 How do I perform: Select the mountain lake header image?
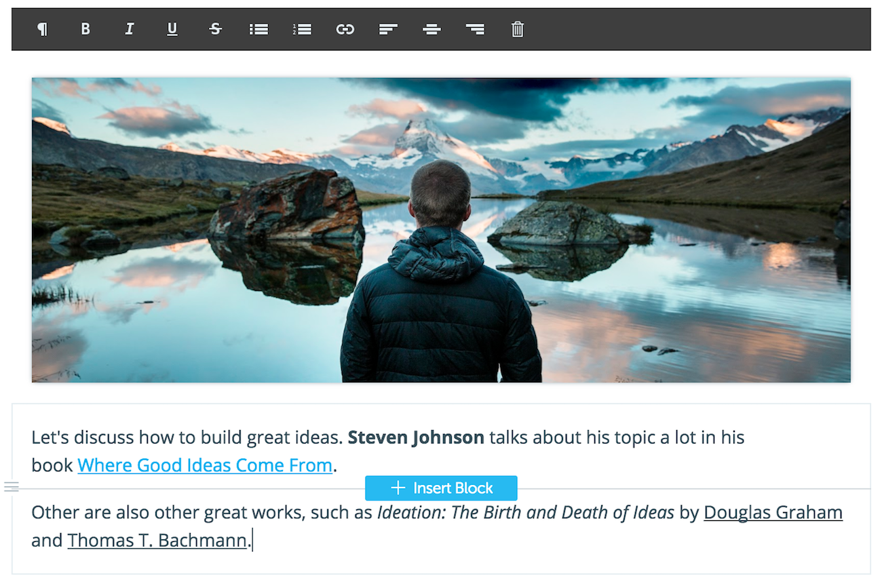(x=441, y=230)
